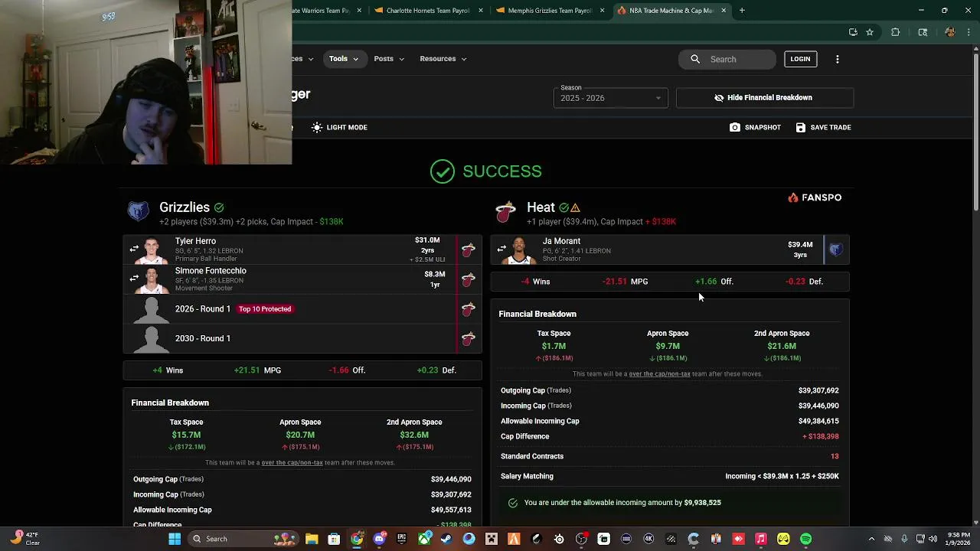Hide Financial Breakdown panel
The height and width of the screenshot is (551, 980).
pyautogui.click(x=764, y=98)
